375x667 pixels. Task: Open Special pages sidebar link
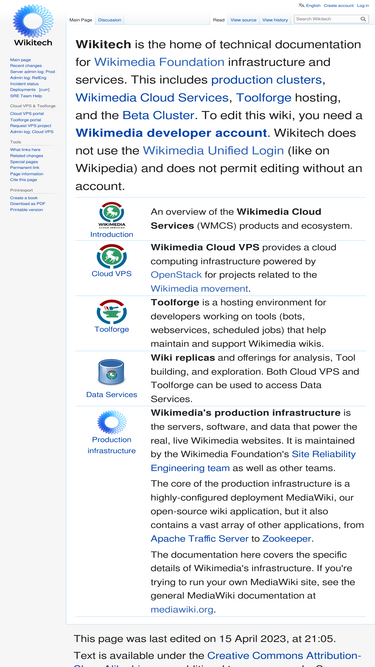pyautogui.click(x=24, y=162)
